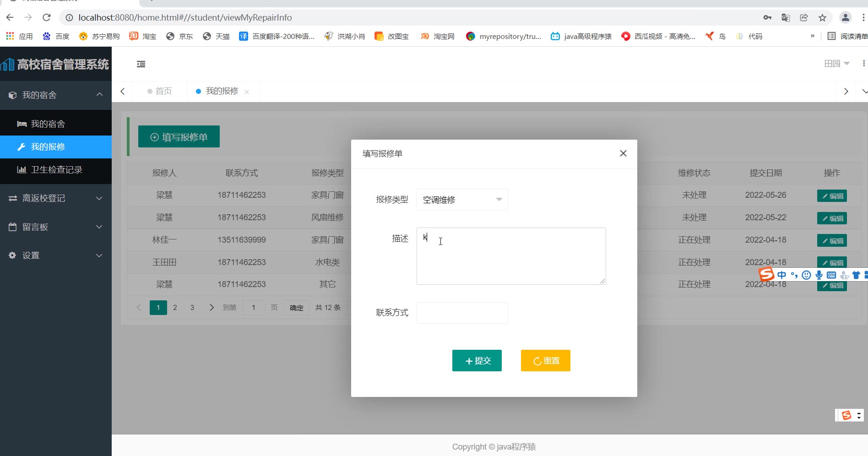Screen dimensions: 868x456
Task: Open 苏宁易购 bookmark
Action: click(x=99, y=36)
